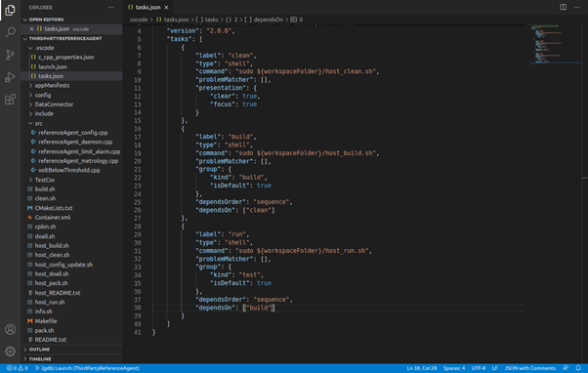Image resolution: width=588 pixels, height=373 pixels.
Task: Collapse the src folder
Action: click(38, 123)
